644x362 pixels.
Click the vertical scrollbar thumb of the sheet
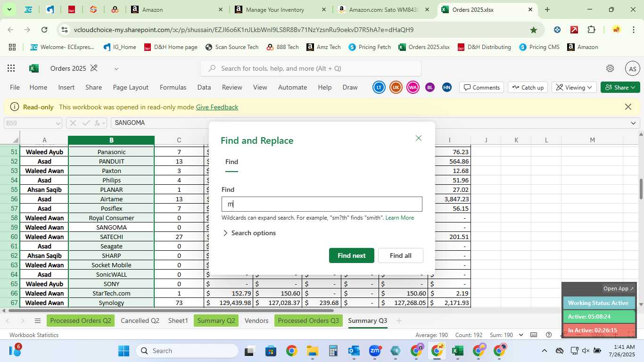coord(641,189)
